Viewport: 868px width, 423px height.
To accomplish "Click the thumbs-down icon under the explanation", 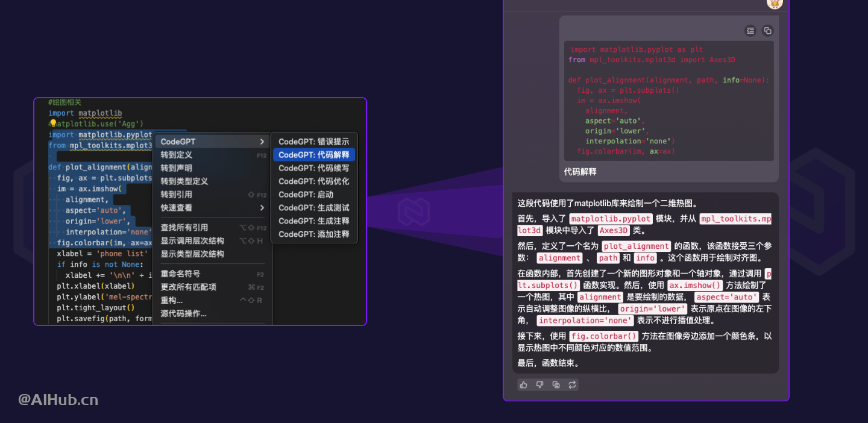I will 539,384.
